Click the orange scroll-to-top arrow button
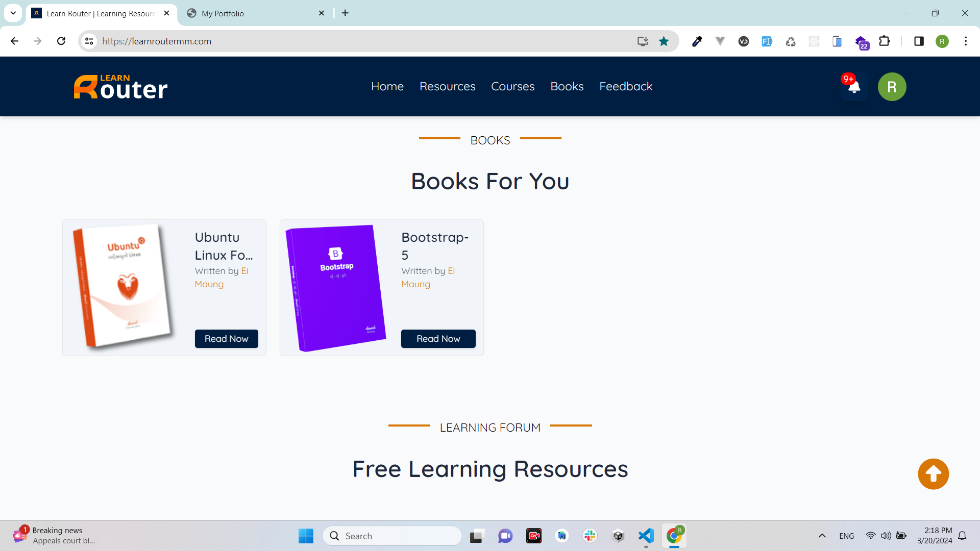The image size is (980, 551). 933,474
